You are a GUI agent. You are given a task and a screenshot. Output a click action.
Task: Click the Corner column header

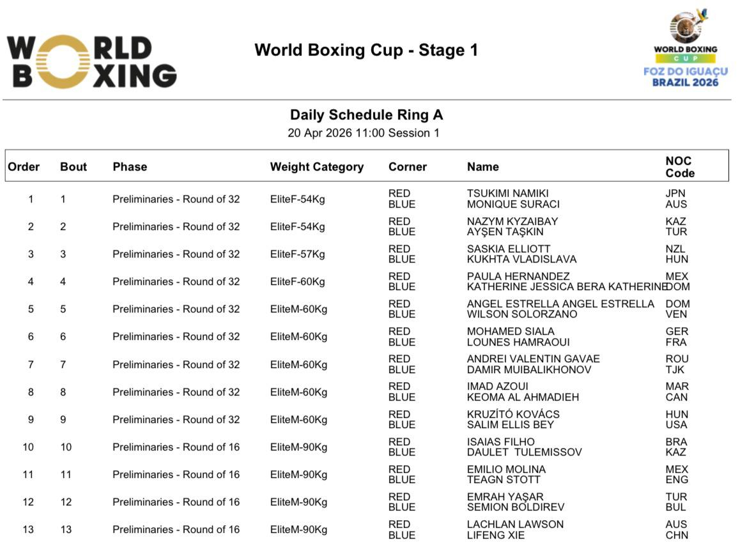[x=407, y=167]
